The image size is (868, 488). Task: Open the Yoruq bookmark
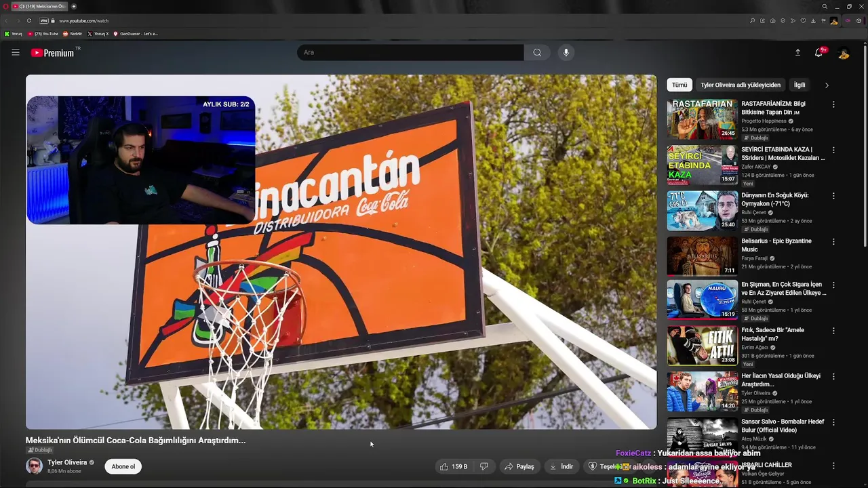pos(13,33)
